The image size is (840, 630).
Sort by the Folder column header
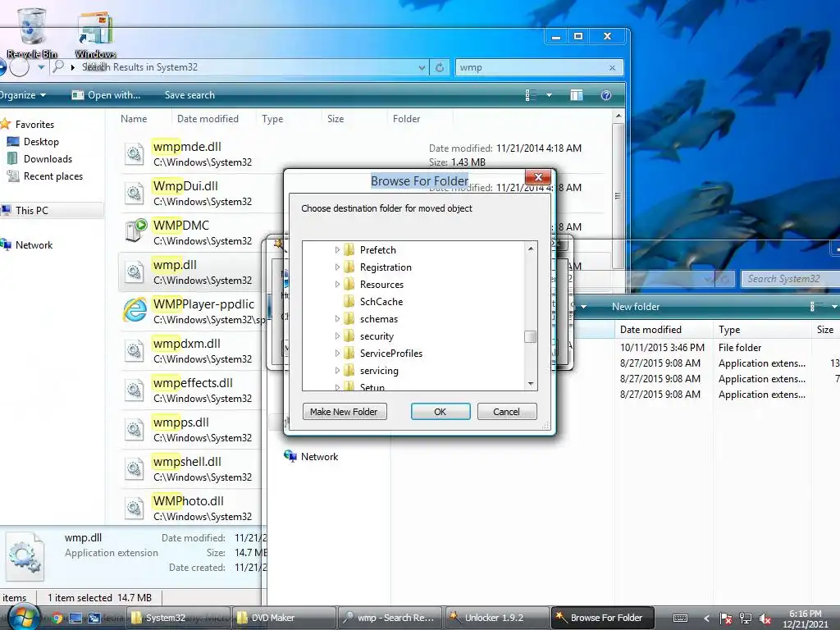coord(406,119)
